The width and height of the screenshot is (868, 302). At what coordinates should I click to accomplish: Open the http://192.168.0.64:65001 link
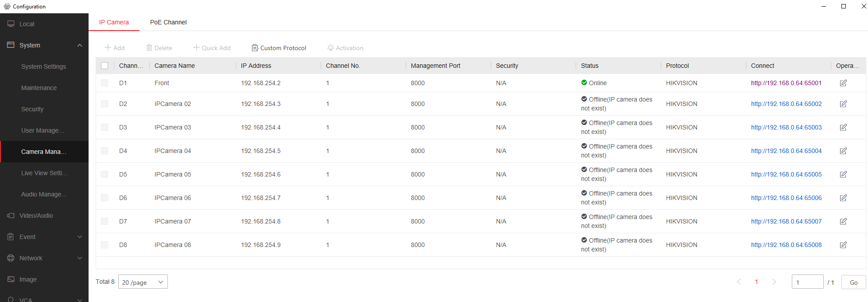tap(786, 83)
